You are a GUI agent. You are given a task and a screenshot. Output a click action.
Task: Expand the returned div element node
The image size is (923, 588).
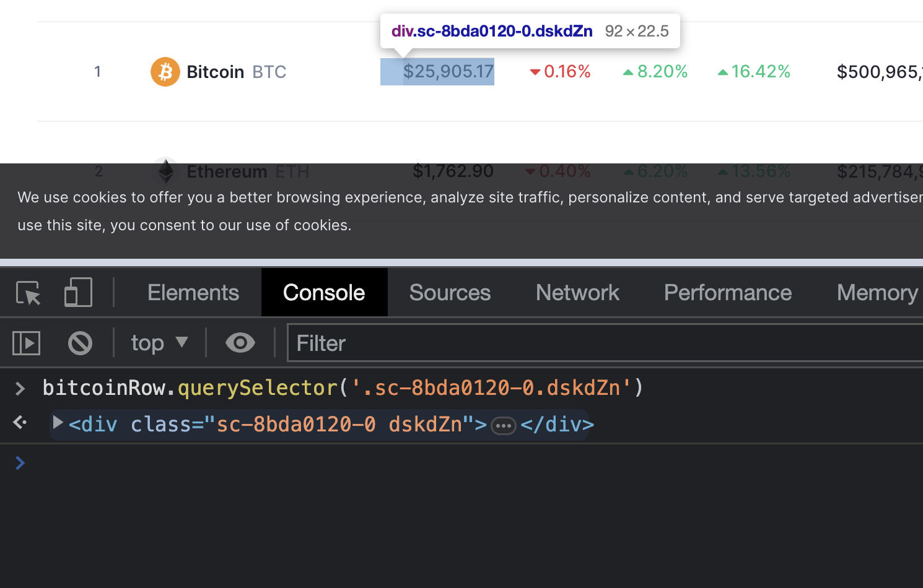pos(58,423)
